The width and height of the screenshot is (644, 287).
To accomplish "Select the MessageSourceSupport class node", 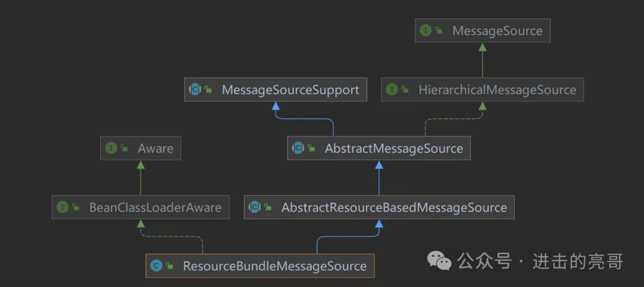I will 275,90.
